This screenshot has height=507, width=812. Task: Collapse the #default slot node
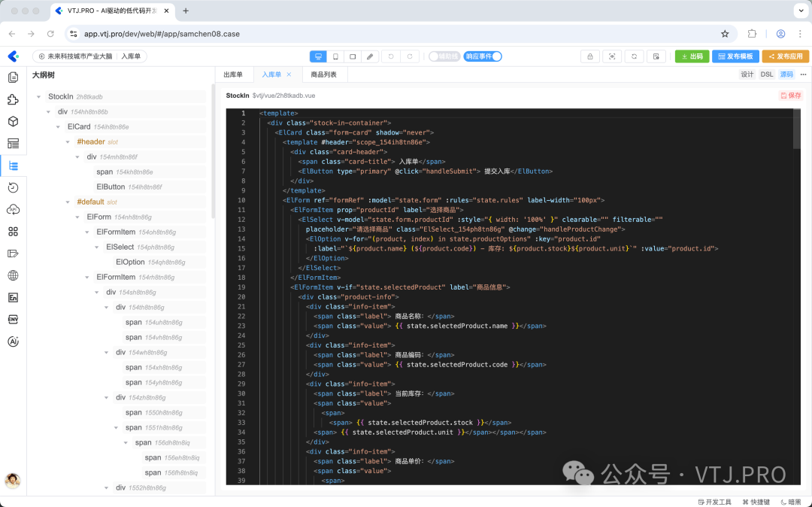point(68,202)
